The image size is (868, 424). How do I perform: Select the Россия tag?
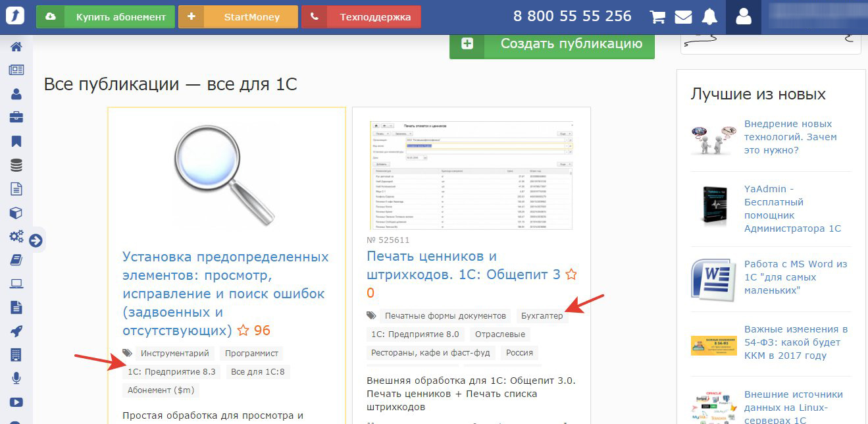coord(519,353)
